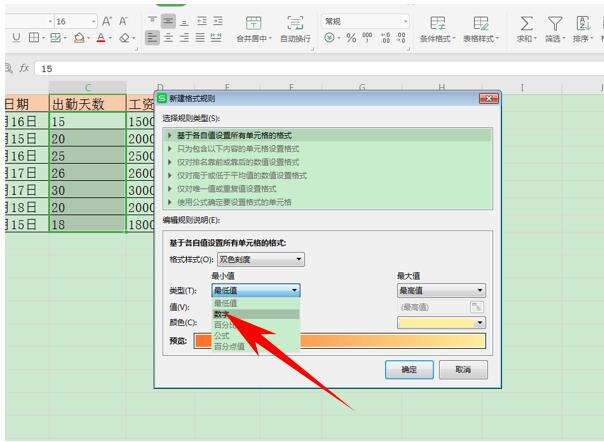
Task: Click the 出勤天数 header cell
Action: coord(87,104)
